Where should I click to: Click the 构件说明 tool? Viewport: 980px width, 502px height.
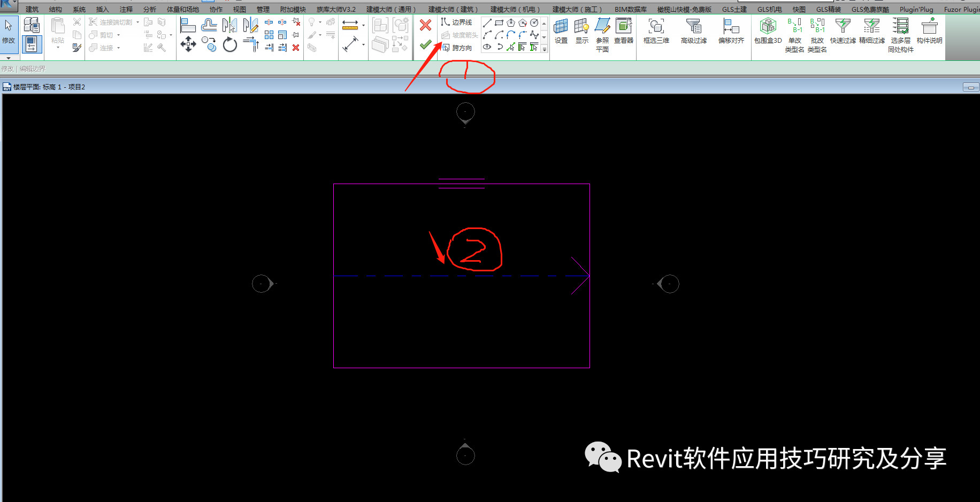tap(930, 31)
